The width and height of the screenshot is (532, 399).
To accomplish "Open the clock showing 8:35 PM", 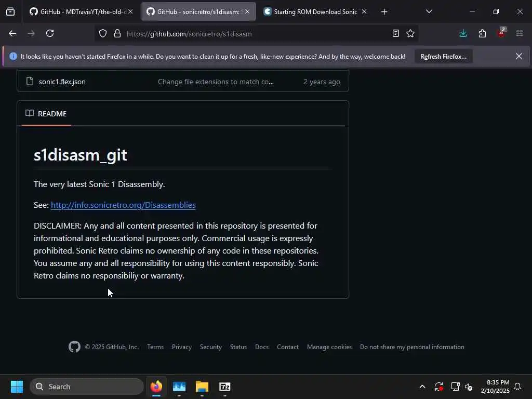I will pos(495,387).
